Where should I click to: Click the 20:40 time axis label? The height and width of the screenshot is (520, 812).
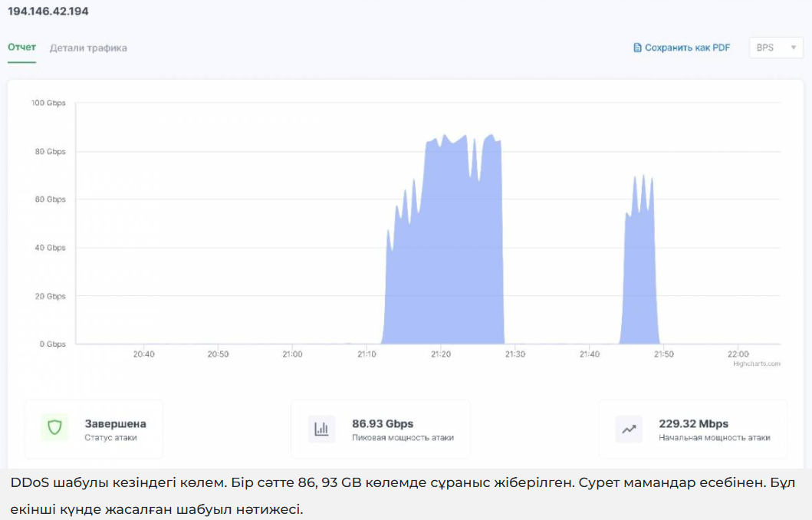pyautogui.click(x=143, y=354)
